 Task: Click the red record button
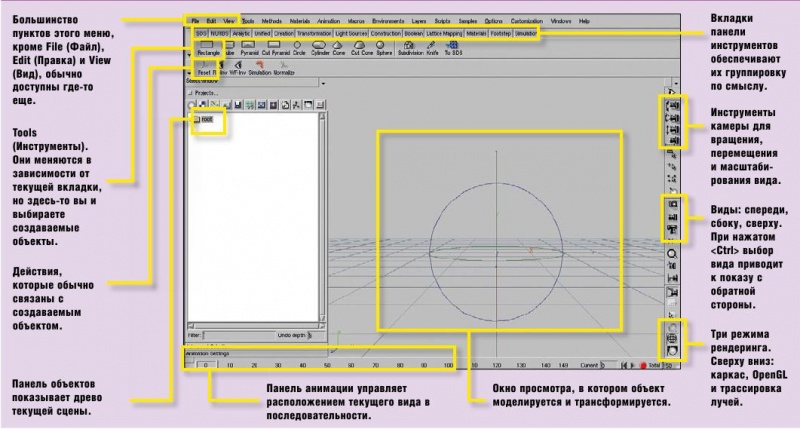coord(643,366)
